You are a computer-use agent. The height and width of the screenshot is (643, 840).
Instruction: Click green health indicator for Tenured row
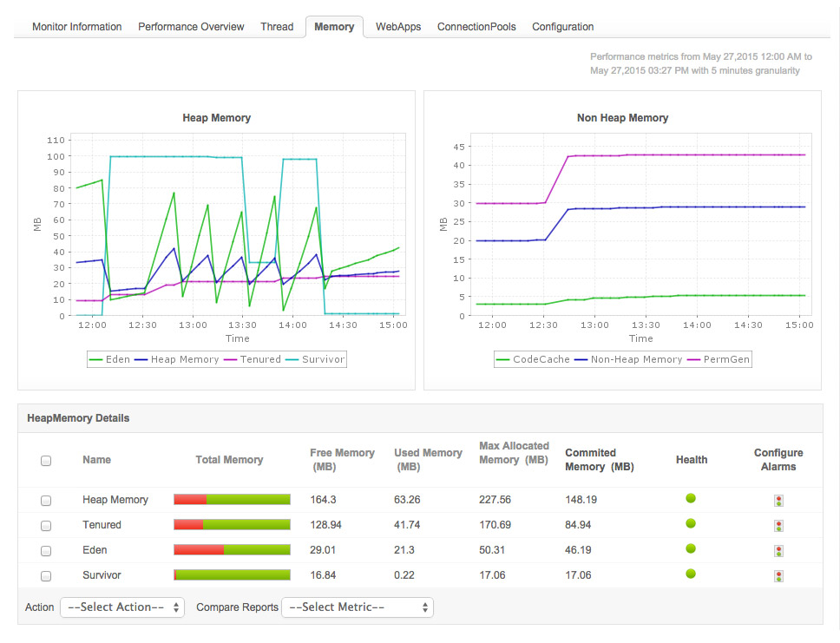click(x=691, y=523)
